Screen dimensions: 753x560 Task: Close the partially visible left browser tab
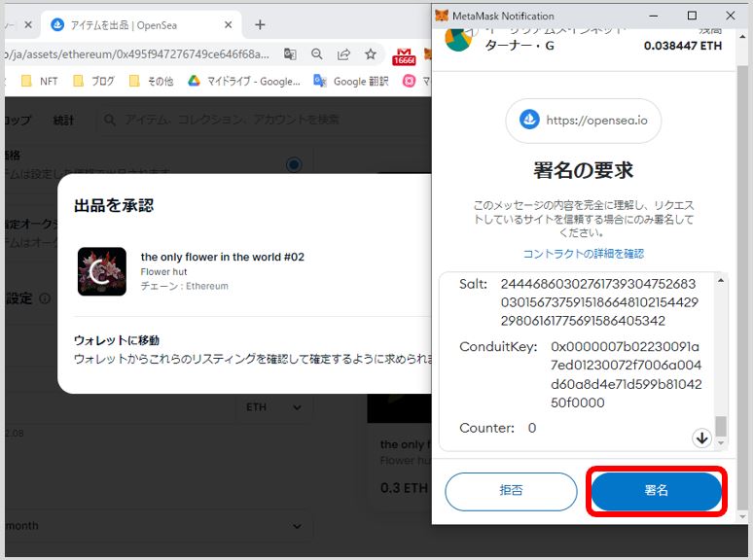pyautogui.click(x=28, y=25)
